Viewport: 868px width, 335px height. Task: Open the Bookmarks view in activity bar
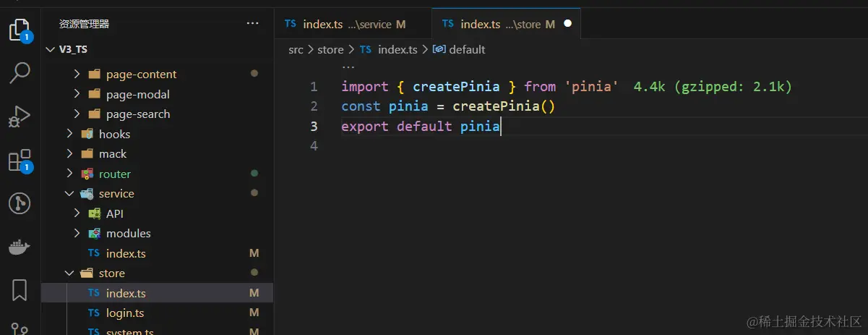(20, 290)
